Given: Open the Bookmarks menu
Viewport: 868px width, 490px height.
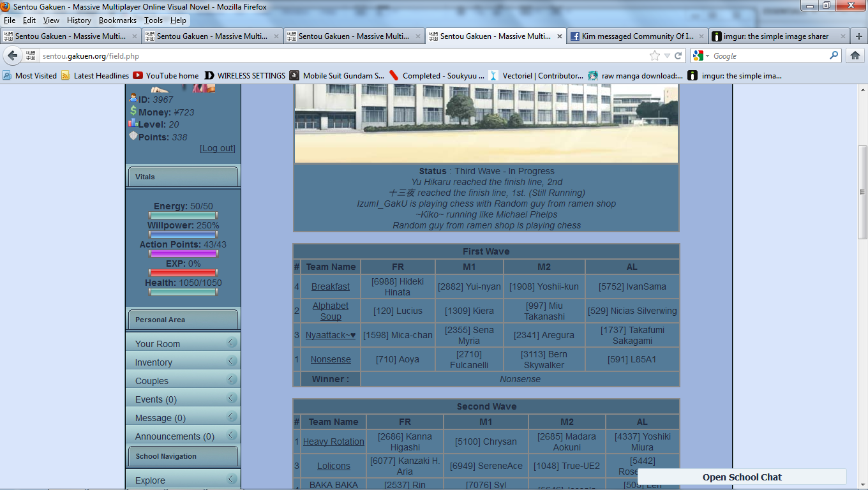Looking at the screenshot, I should pyautogui.click(x=117, y=20).
